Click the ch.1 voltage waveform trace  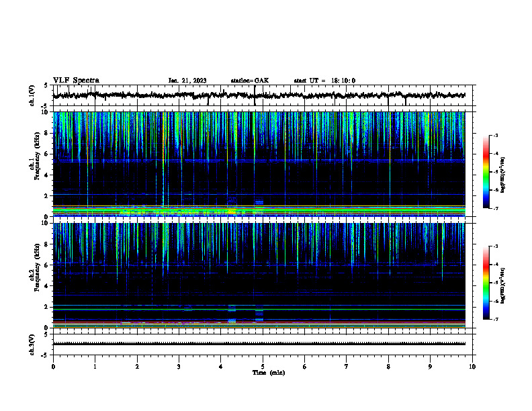point(259,95)
